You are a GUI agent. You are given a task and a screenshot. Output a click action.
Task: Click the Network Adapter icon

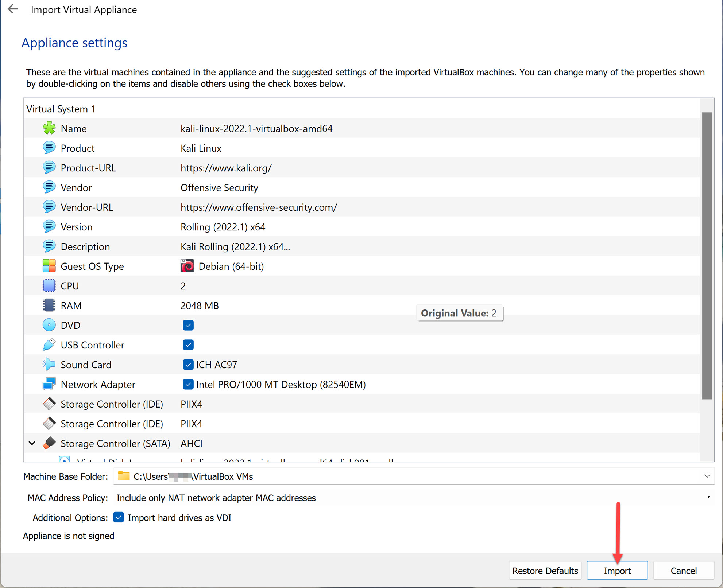point(49,384)
